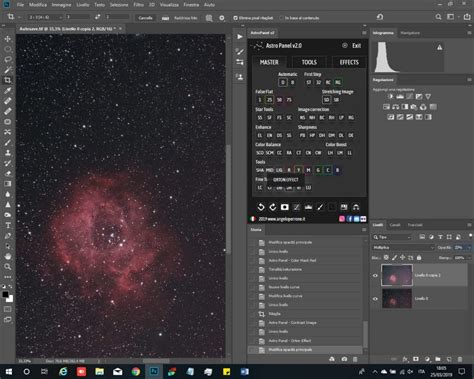Screen dimensions: 474x379
Task: Open histogram panel options menu
Action: coord(469,33)
